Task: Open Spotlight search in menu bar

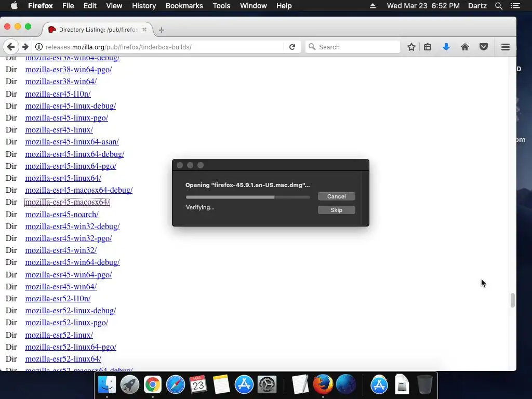Action: (498, 6)
